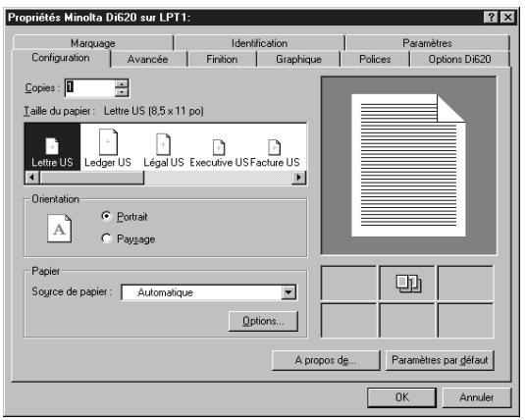The width and height of the screenshot is (525, 420).
Task: Switch to the Identification tab
Action: point(259,43)
